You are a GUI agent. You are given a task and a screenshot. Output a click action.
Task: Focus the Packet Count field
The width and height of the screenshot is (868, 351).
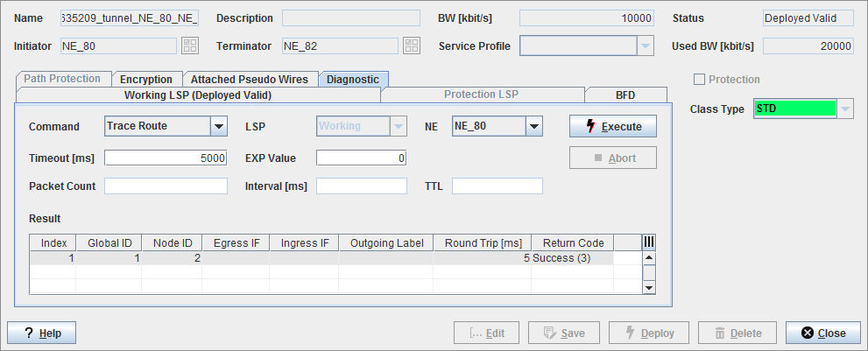pyautogui.click(x=166, y=186)
